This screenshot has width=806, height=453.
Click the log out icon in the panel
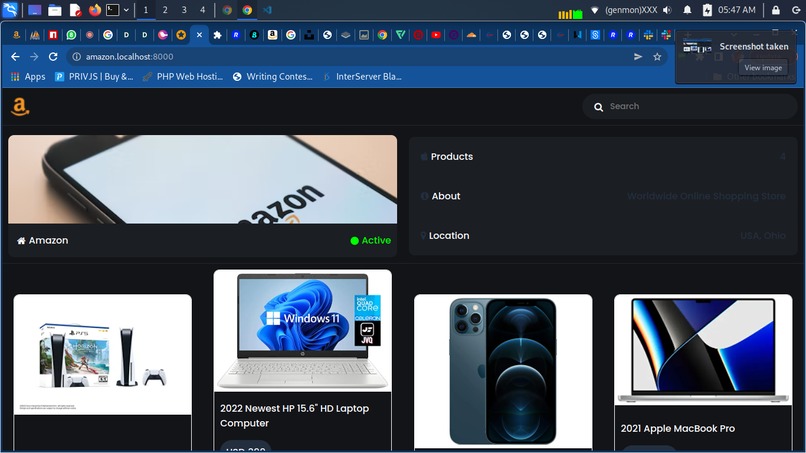coord(796,10)
